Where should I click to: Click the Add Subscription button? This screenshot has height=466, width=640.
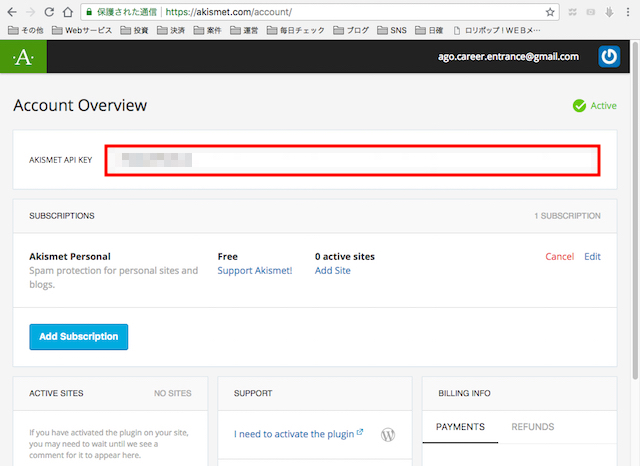tap(78, 337)
